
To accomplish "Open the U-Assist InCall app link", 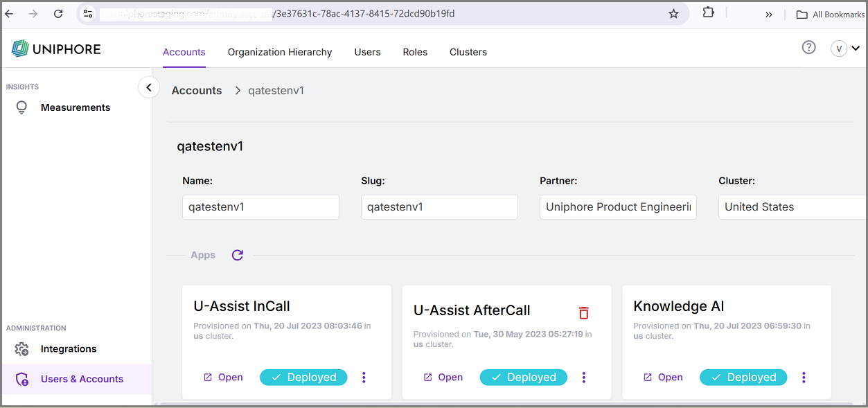I will (x=223, y=378).
